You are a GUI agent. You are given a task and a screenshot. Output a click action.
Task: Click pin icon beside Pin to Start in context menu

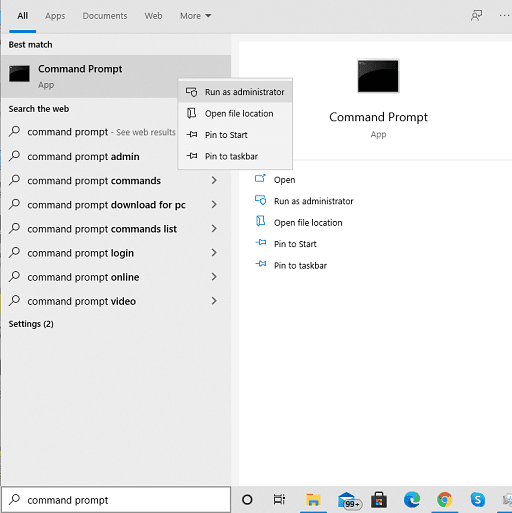click(192, 135)
